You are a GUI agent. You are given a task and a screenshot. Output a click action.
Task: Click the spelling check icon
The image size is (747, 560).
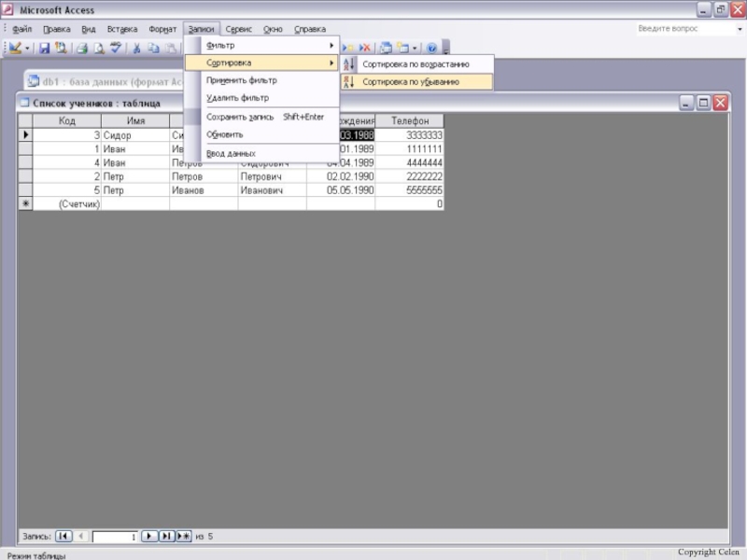coord(115,48)
